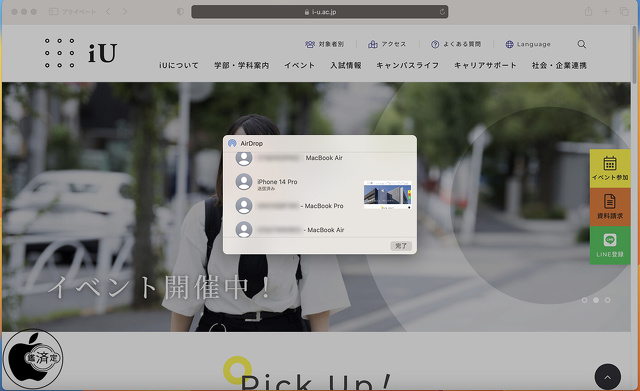The image size is (640, 391).
Task: Go back with the Safari back arrow
Action: [x=108, y=11]
